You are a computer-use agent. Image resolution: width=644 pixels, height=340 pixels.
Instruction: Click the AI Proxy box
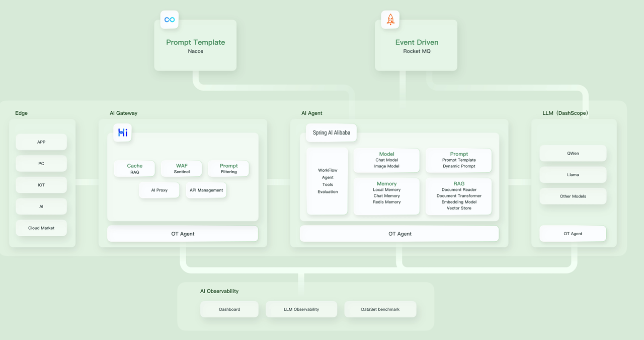159,190
